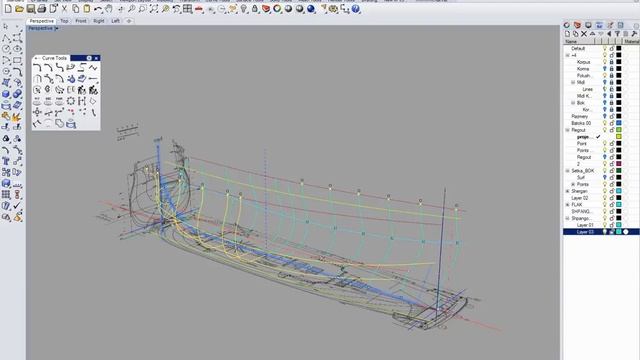Toggle the lock icon for Korpus layer
Screen dimensions: 640x360
[612, 62]
